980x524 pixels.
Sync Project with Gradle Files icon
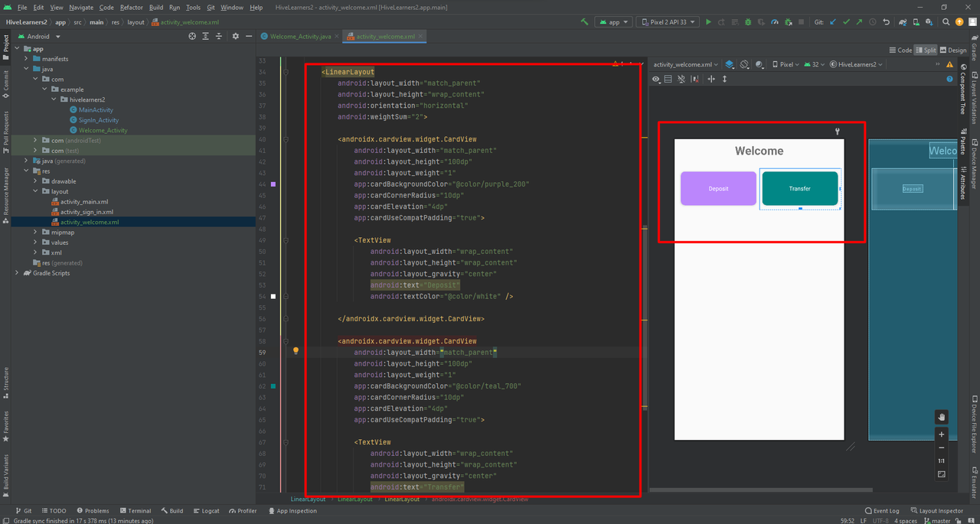[903, 22]
